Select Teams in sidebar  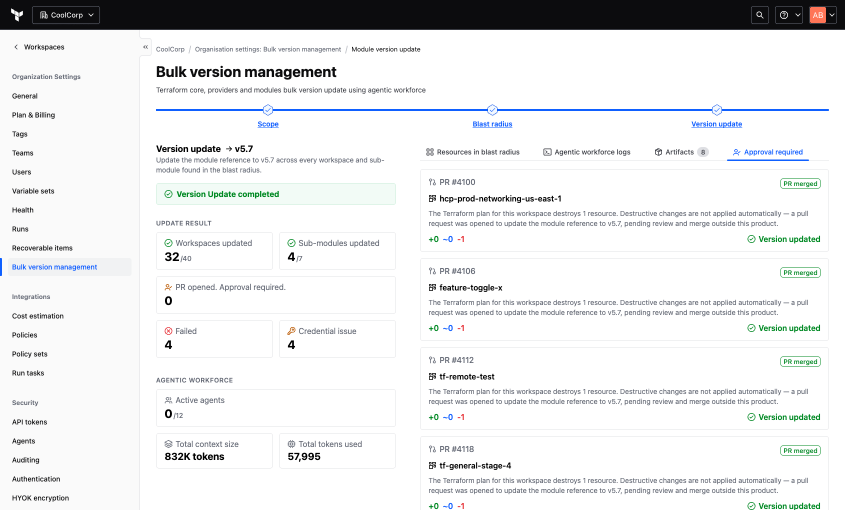(23, 153)
